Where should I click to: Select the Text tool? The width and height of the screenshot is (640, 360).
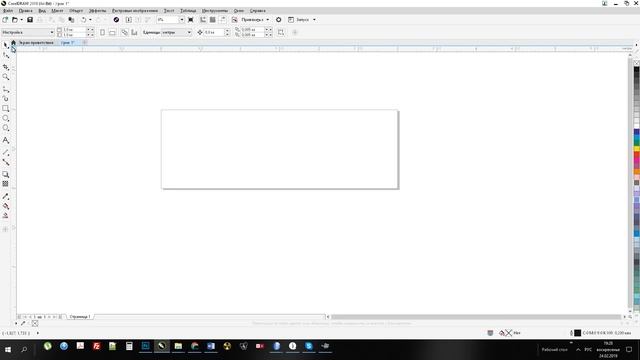(6, 140)
